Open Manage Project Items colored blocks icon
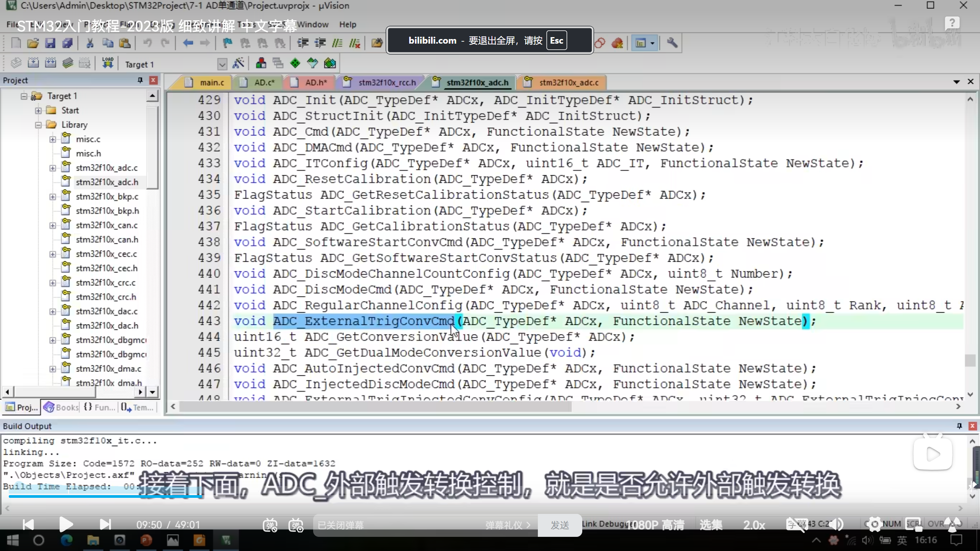980x551 pixels. [x=261, y=63]
